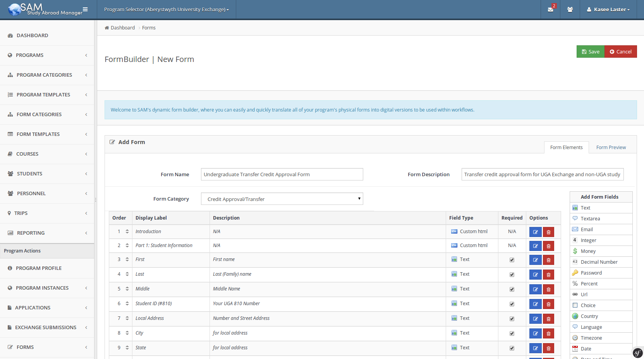Image resolution: width=644 pixels, height=359 pixels.
Task: Open the mail notifications icon
Action: [550, 10]
